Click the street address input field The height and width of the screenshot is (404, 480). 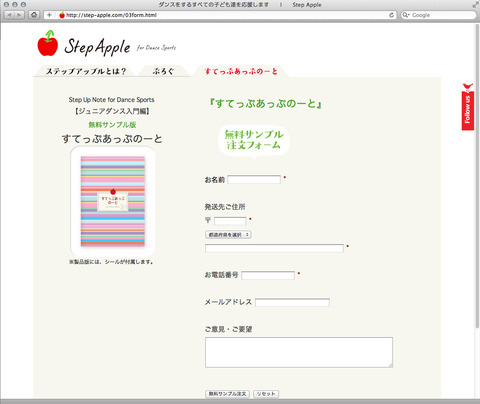coord(274,248)
